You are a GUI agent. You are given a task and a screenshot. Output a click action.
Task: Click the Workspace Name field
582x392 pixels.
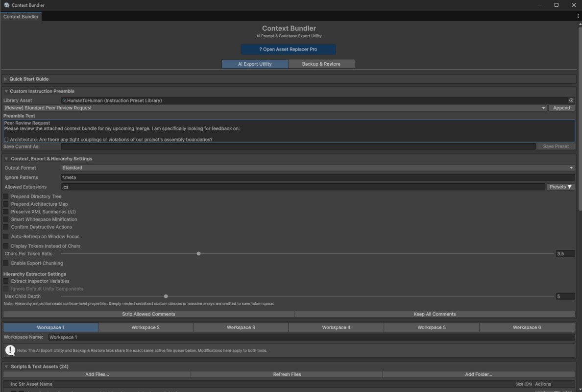coord(312,337)
